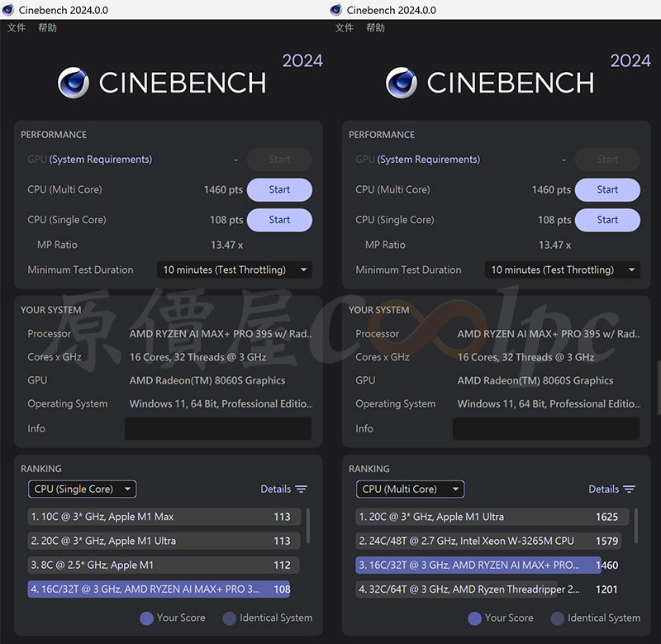Image resolution: width=661 pixels, height=644 pixels.
Task: Click the Cinebench title bar icon in left window
Action: [x=8, y=10]
